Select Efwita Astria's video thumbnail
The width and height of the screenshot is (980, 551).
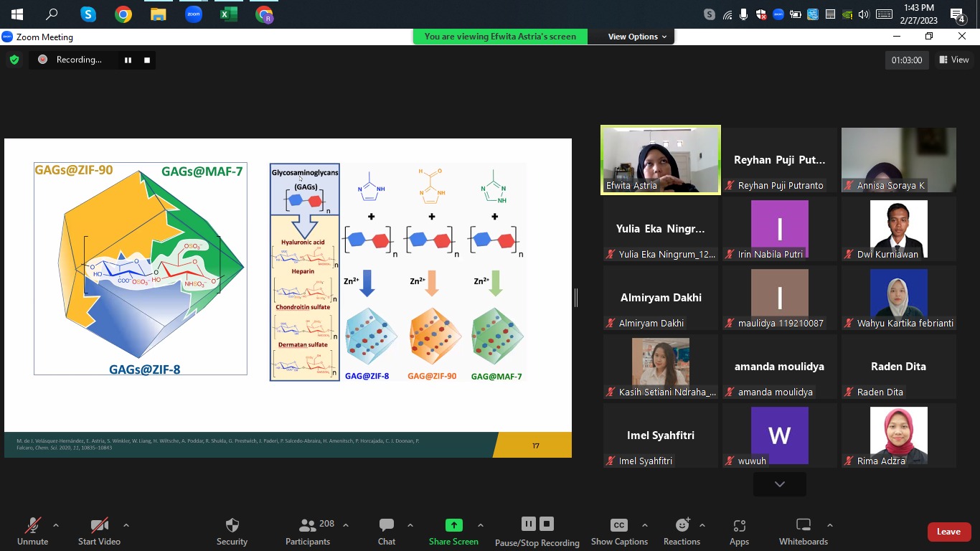point(660,161)
